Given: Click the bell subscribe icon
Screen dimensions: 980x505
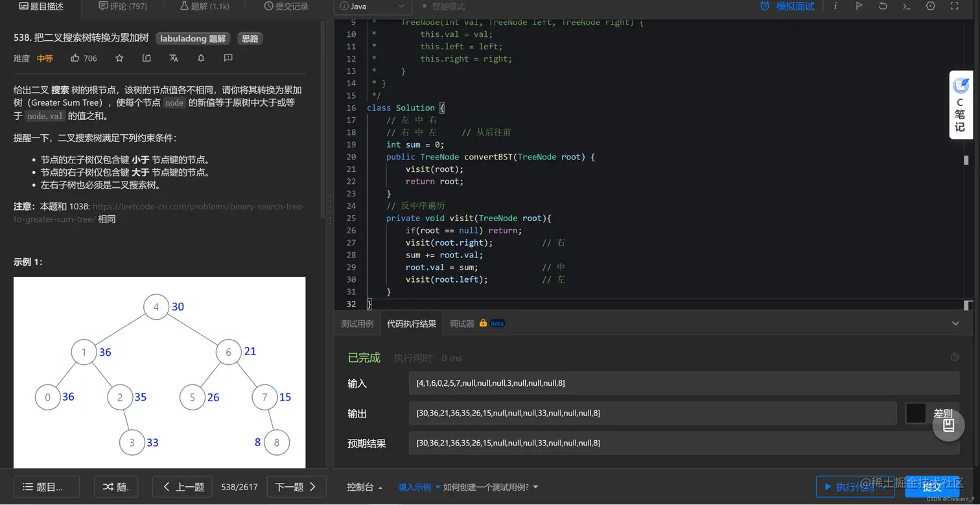Looking at the screenshot, I should pyautogui.click(x=201, y=58).
